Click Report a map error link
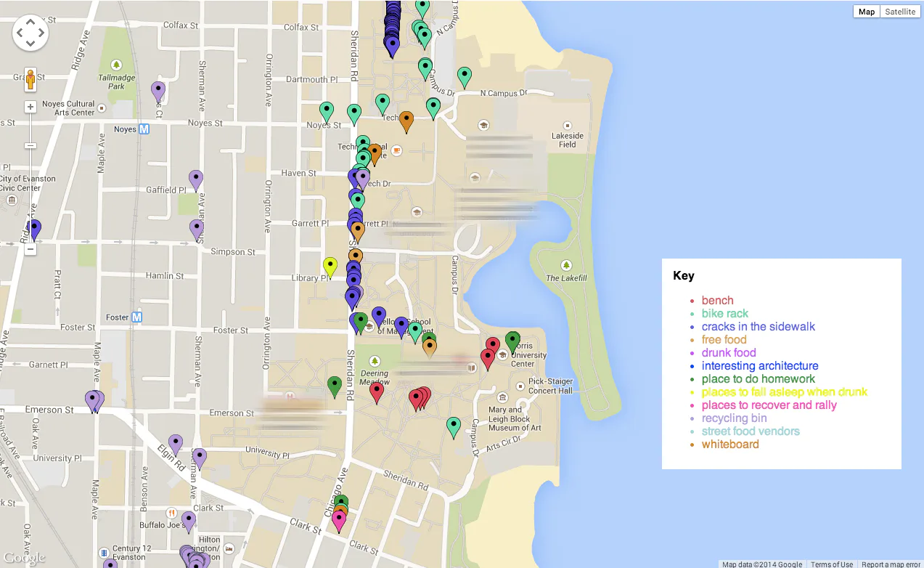This screenshot has height=568, width=924. pyautogui.click(x=891, y=564)
